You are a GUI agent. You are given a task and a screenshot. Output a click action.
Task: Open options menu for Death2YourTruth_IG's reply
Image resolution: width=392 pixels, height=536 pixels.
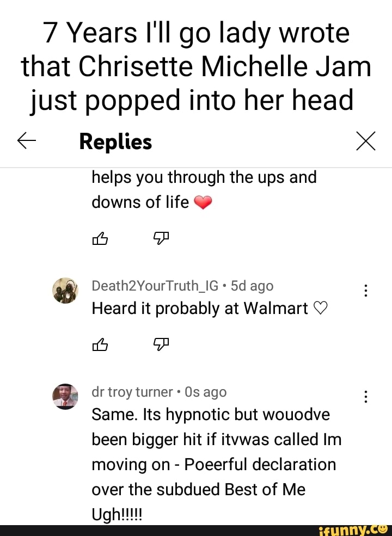366,291
